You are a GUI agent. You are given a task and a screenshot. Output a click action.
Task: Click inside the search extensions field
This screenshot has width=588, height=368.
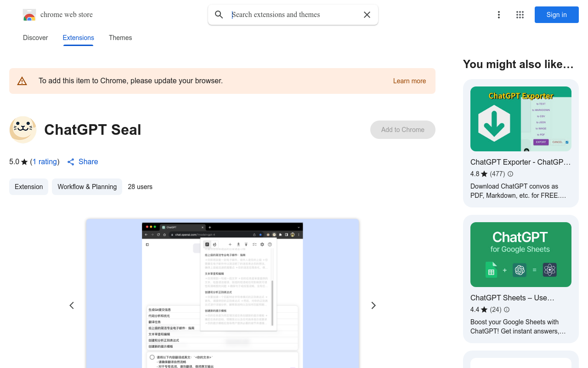[285, 15]
